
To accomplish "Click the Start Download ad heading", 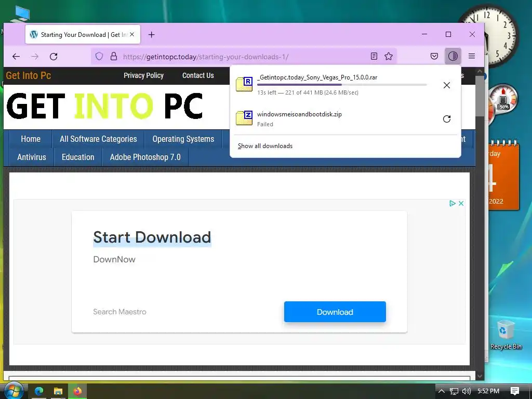I will tap(152, 237).
